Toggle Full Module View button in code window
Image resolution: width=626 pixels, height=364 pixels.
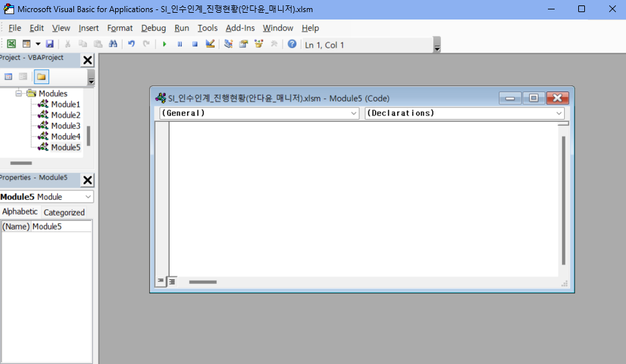172,281
